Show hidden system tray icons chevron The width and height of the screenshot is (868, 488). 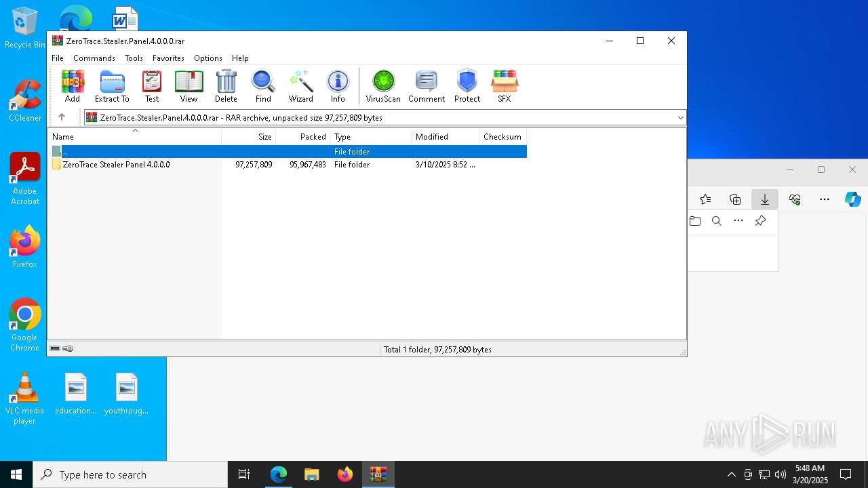pyautogui.click(x=731, y=474)
